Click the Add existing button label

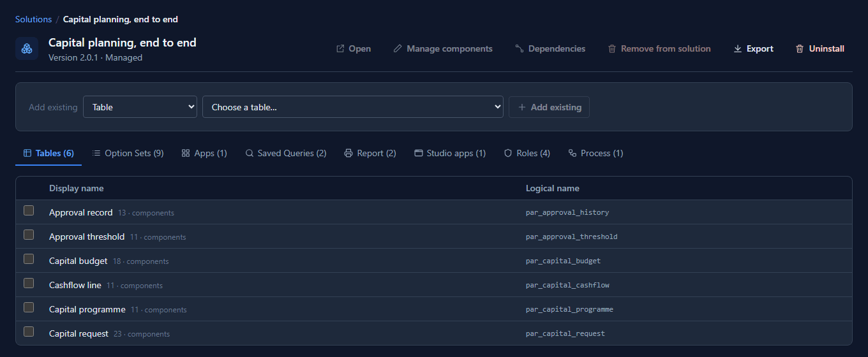pos(556,107)
